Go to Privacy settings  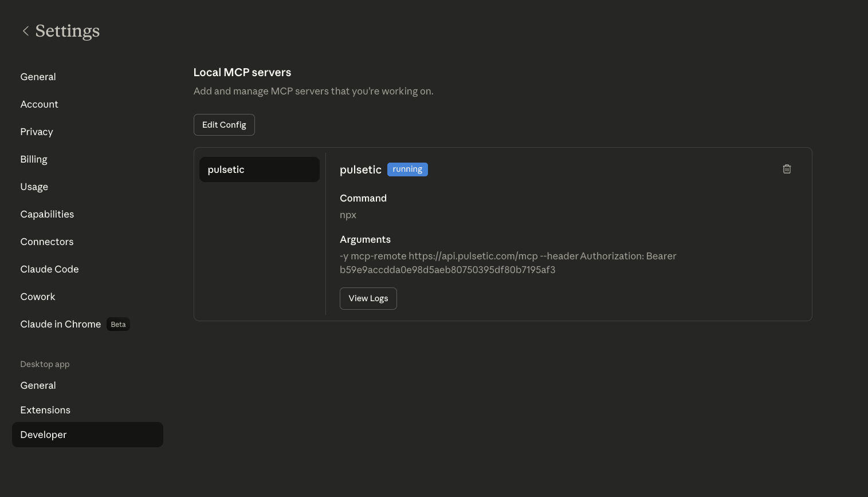click(37, 132)
